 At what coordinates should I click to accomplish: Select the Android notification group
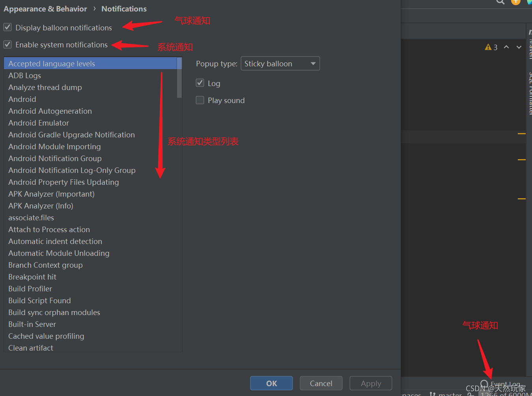tap(90, 99)
